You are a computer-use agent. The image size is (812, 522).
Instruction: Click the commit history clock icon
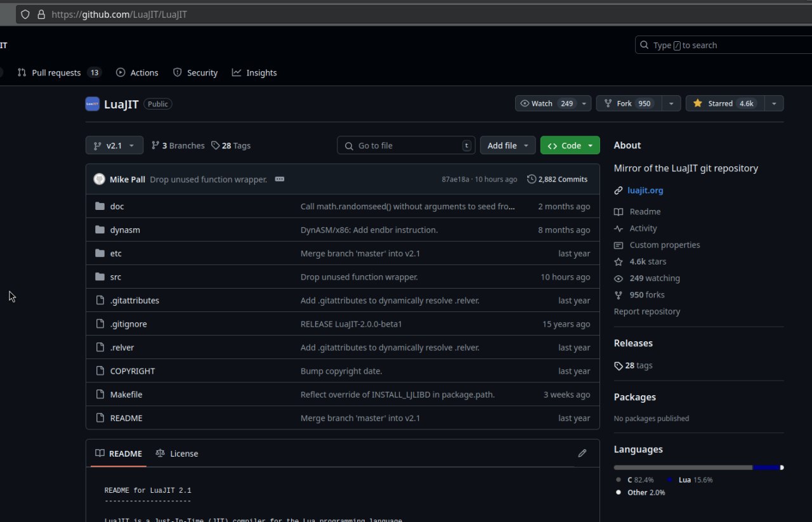point(532,179)
